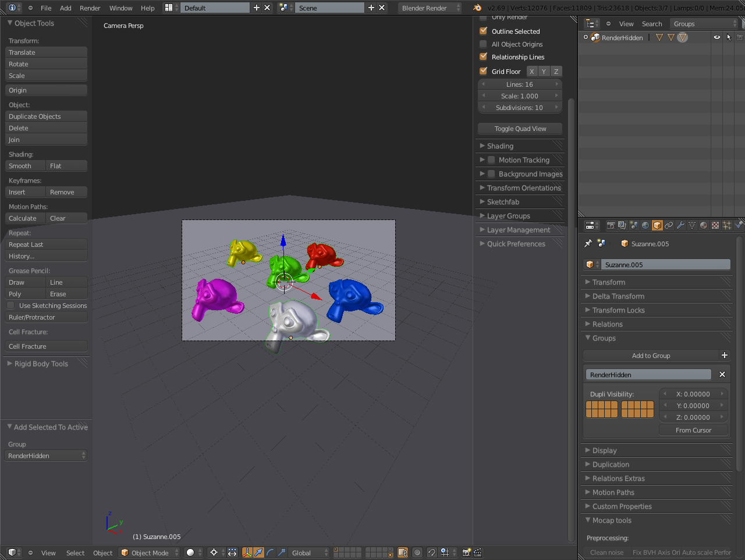Click the OpenGL render camera icon

tap(466, 552)
